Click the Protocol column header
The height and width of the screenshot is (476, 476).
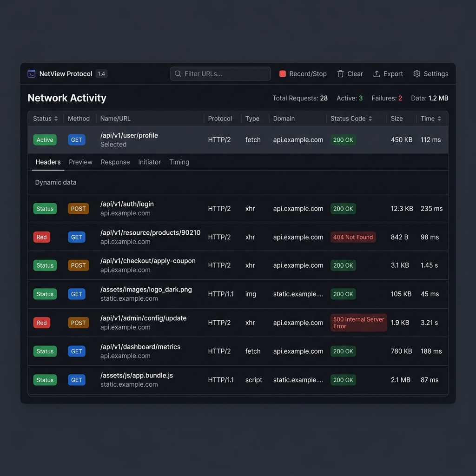[220, 119]
